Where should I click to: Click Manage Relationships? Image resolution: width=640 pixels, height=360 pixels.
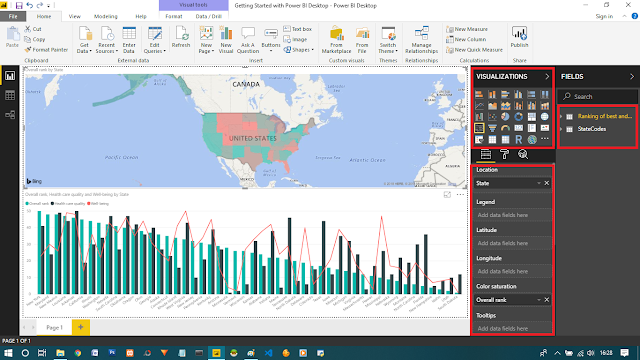(421, 40)
